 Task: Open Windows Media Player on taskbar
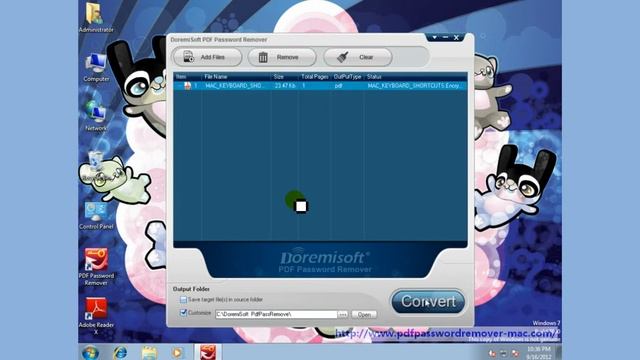coord(178,352)
